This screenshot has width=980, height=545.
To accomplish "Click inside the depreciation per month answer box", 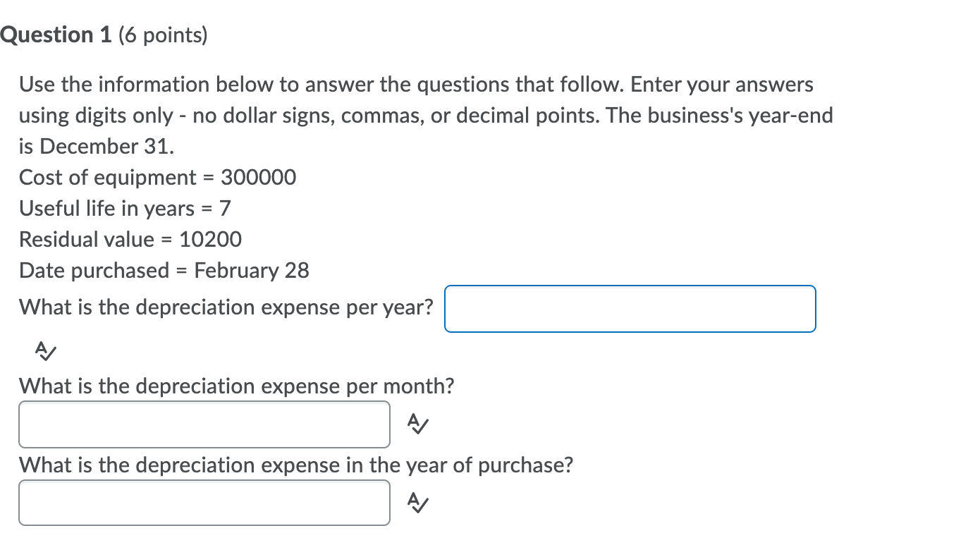I will [x=204, y=424].
